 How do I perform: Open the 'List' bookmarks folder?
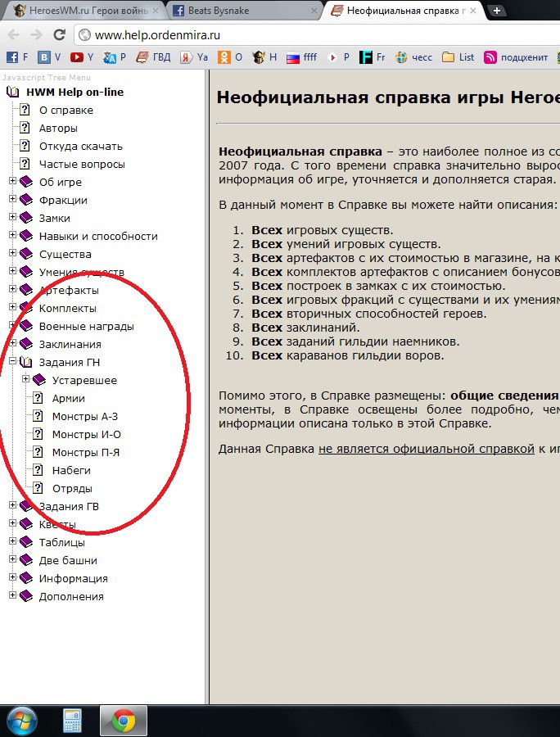tap(458, 57)
